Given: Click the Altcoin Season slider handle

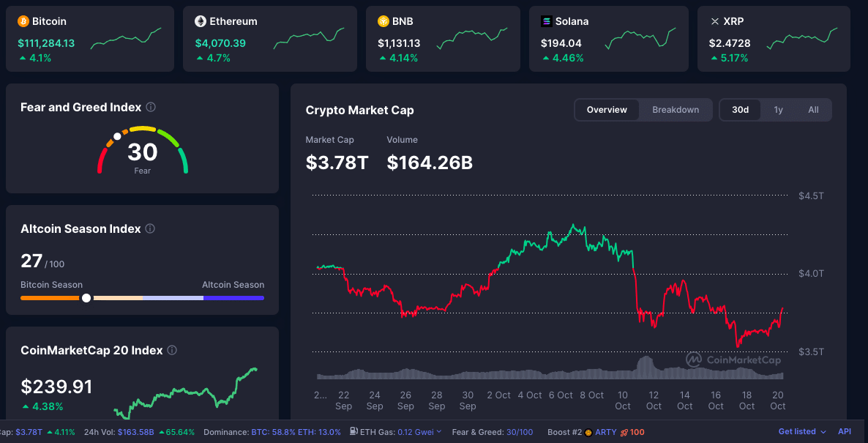Looking at the screenshot, I should [x=86, y=298].
